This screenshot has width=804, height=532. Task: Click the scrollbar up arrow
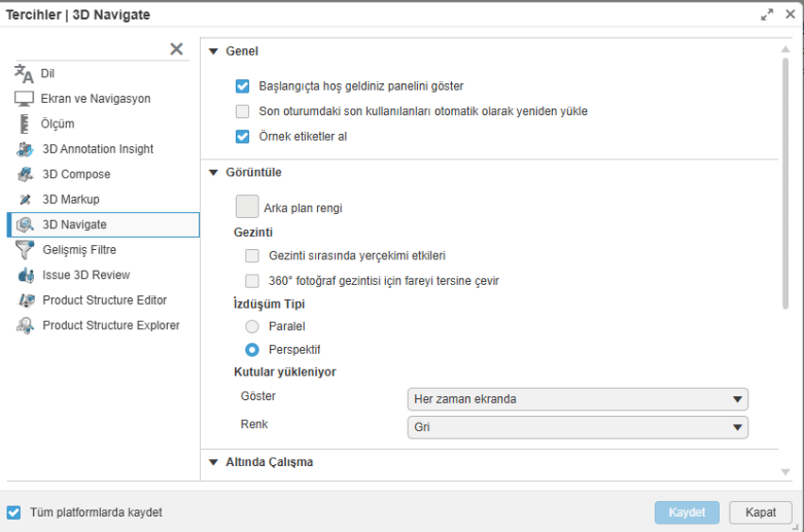785,49
